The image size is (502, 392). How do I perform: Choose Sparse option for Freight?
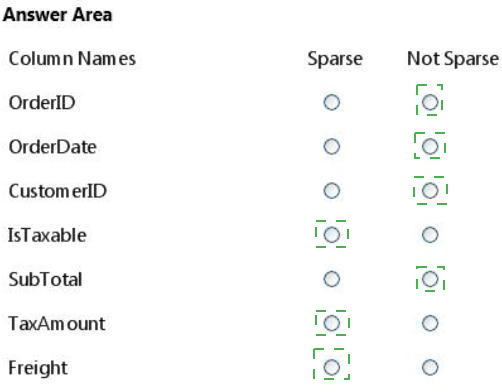[x=332, y=367]
